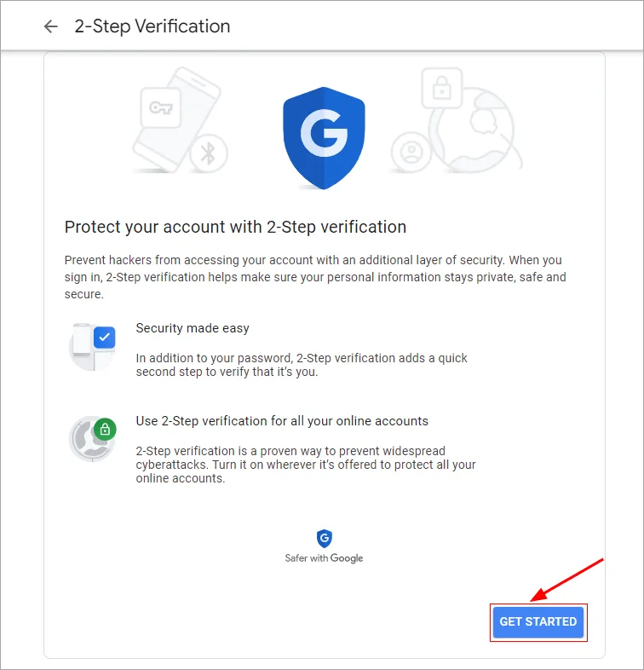Click the text about proven way against cyberattacks

[306, 465]
